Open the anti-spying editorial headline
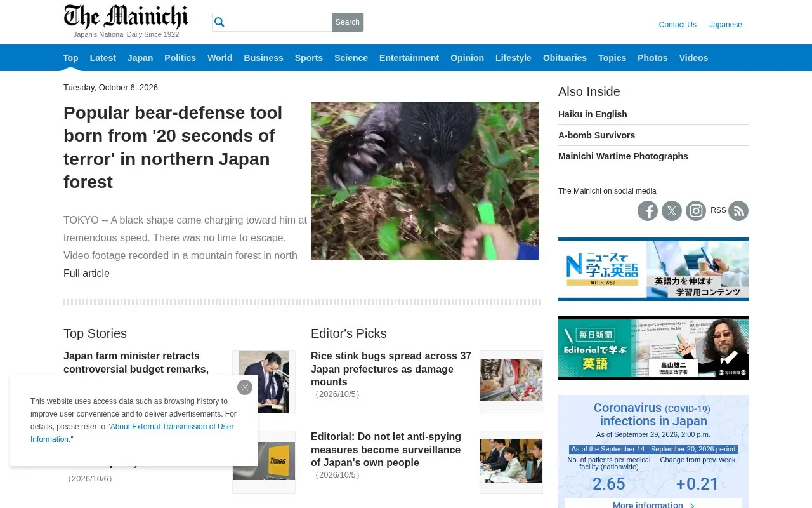 point(386,450)
